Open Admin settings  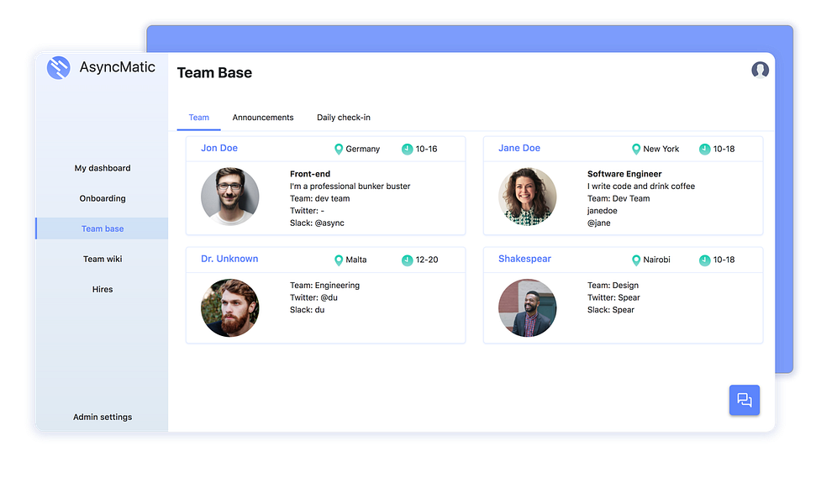click(x=103, y=417)
